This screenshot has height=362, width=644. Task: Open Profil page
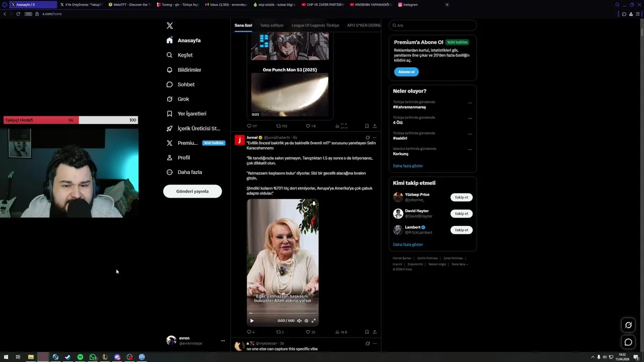tap(178, 157)
